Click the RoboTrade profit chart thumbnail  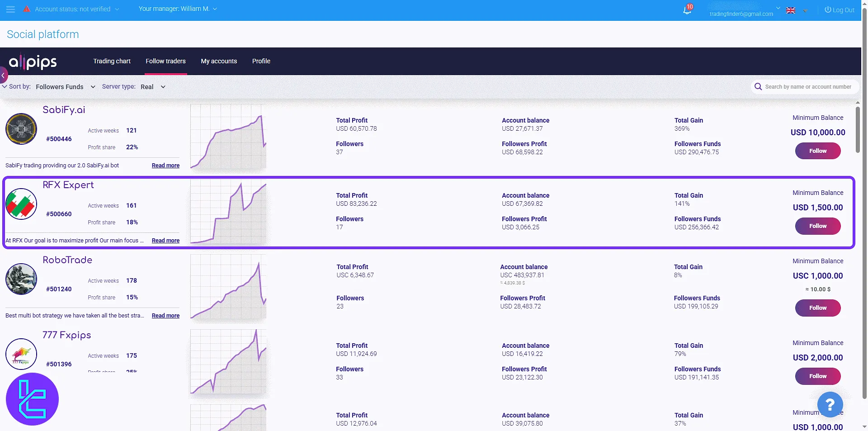point(228,287)
